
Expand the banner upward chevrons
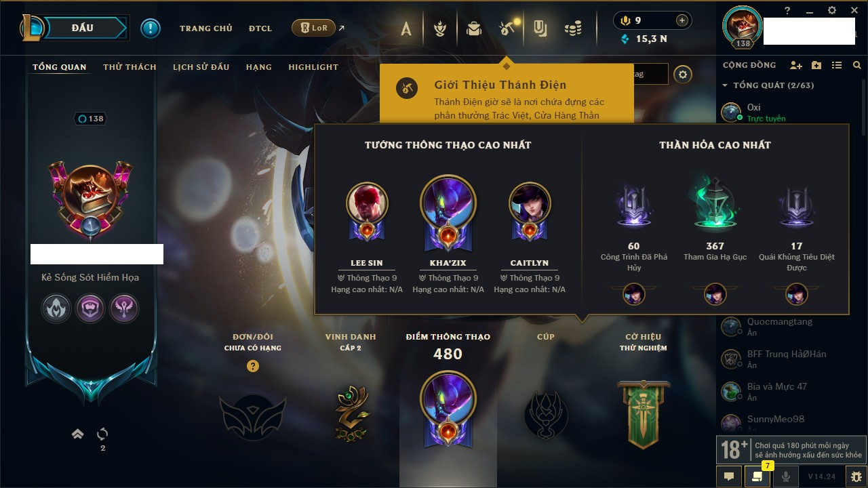click(x=78, y=434)
